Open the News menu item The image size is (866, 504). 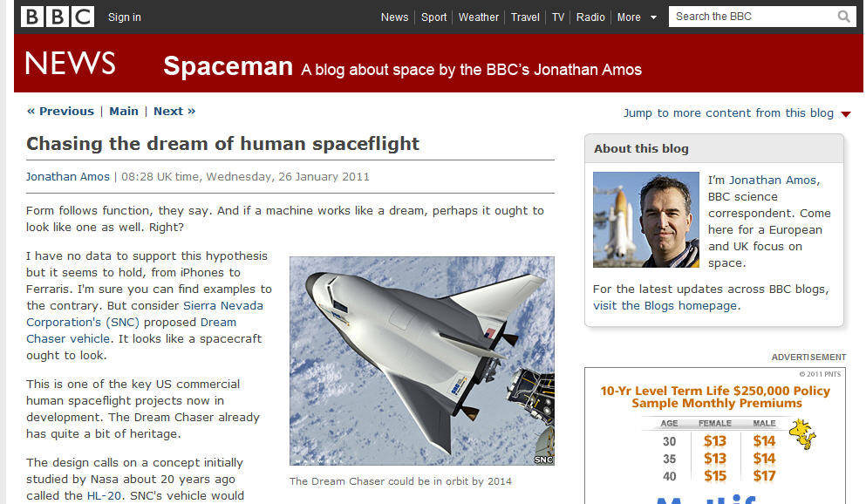click(x=394, y=17)
